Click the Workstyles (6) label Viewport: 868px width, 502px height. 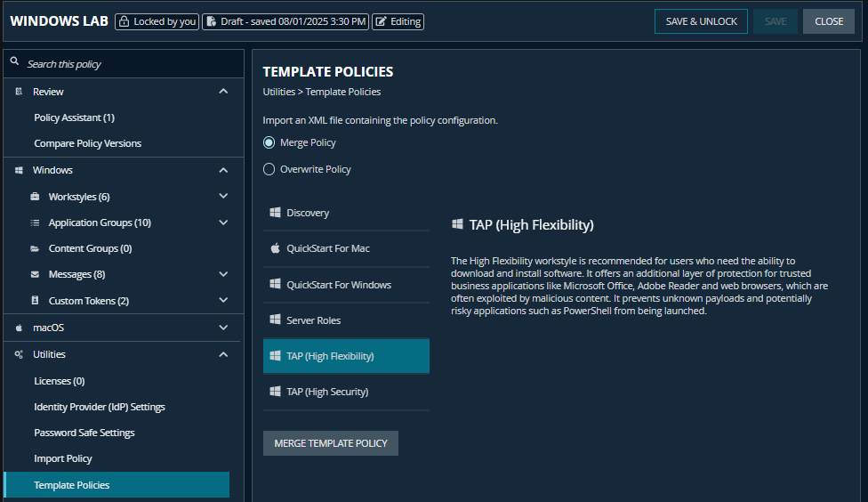[x=79, y=197]
